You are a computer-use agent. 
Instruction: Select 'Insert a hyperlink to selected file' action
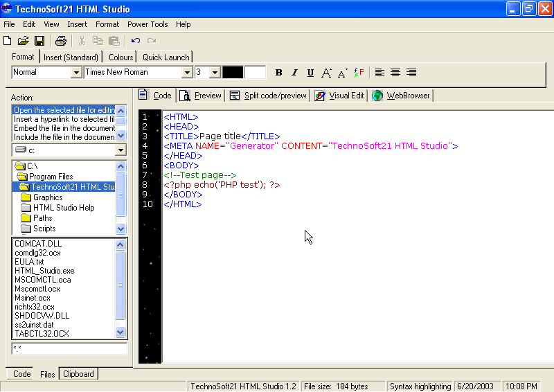[x=64, y=119]
